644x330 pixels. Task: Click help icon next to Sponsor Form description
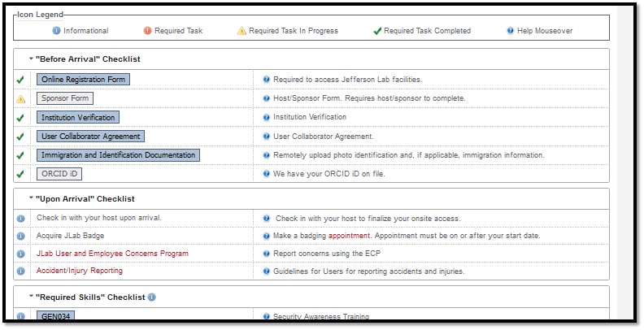(x=267, y=98)
